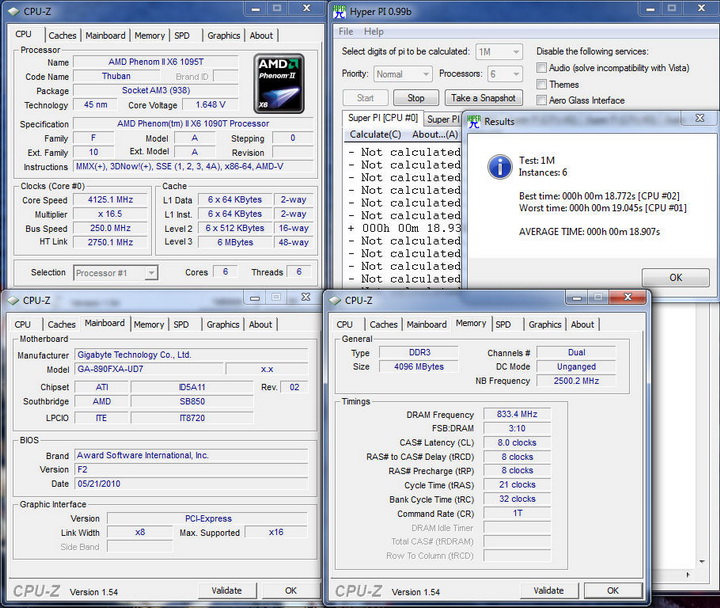
Task: Click the Stop button in Hyper PI
Action: coord(416,98)
